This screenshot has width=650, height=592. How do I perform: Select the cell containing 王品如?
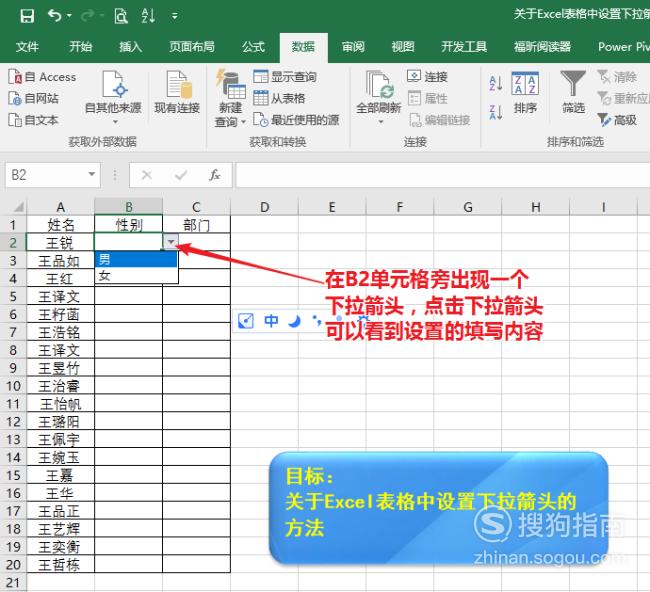(x=61, y=260)
